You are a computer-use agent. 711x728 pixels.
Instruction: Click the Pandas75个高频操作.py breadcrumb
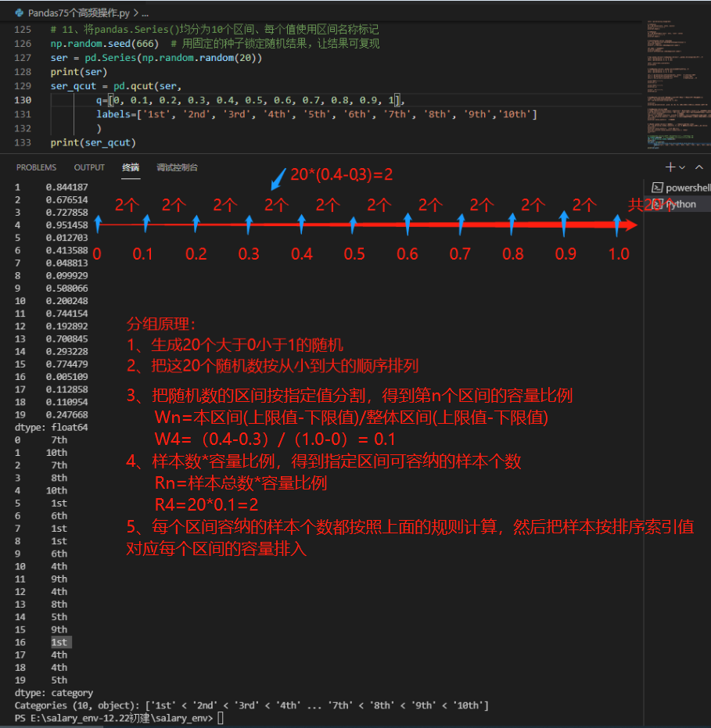click(78, 13)
